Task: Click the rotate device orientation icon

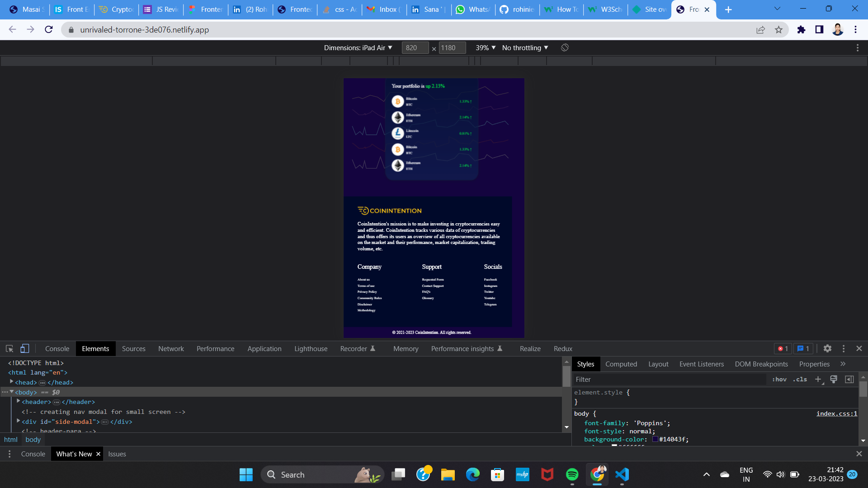Action: [x=565, y=48]
